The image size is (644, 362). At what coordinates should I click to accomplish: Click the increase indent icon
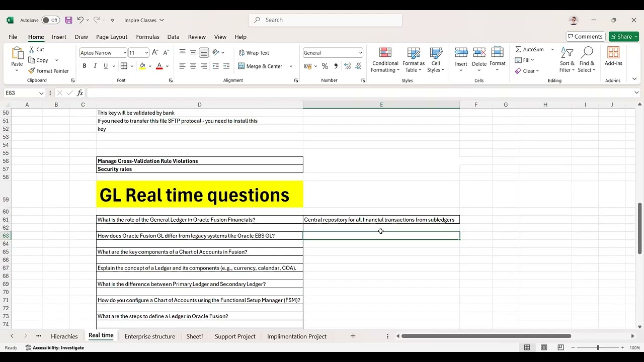point(226,66)
